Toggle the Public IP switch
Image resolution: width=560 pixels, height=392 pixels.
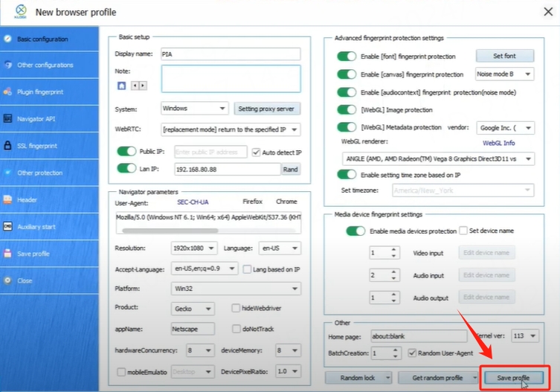pyautogui.click(x=126, y=152)
